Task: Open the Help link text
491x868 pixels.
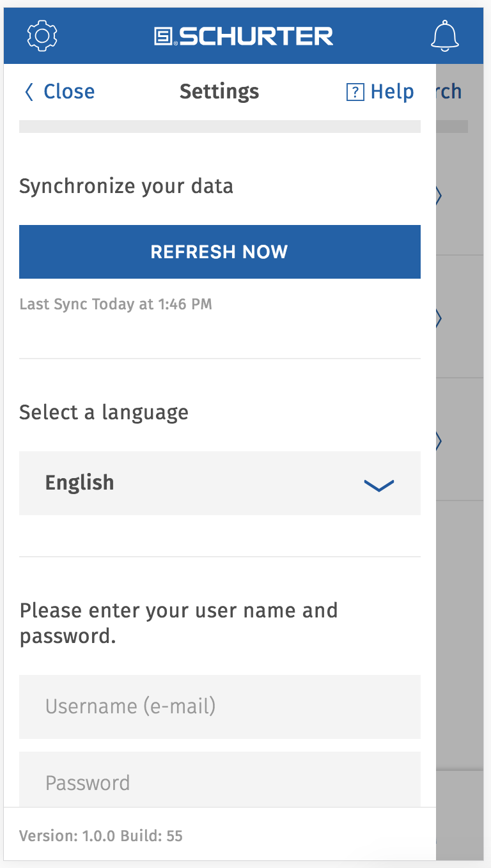Action: pyautogui.click(x=392, y=92)
